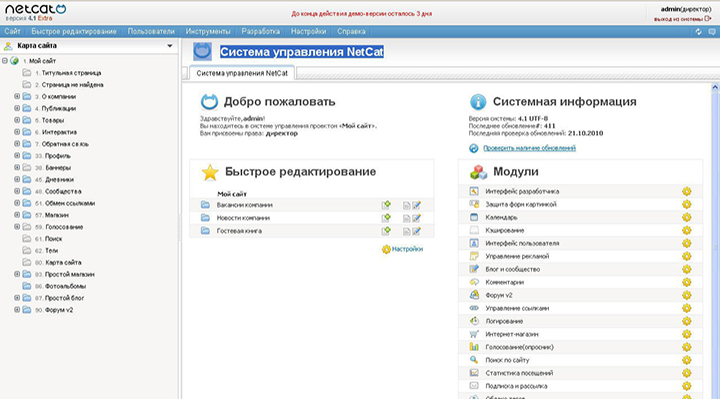Expand the Обратная связь tree node
This screenshot has width=720, height=399.
coord(17,144)
